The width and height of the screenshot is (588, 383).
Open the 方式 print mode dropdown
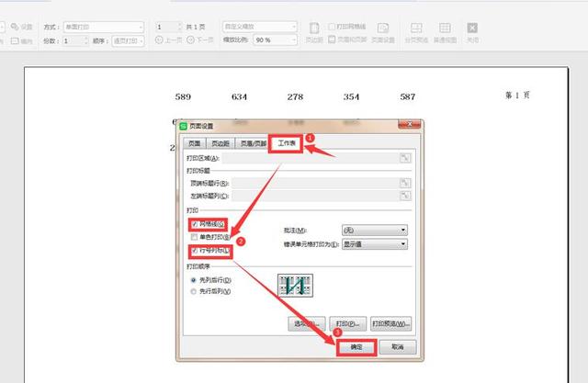(x=104, y=27)
